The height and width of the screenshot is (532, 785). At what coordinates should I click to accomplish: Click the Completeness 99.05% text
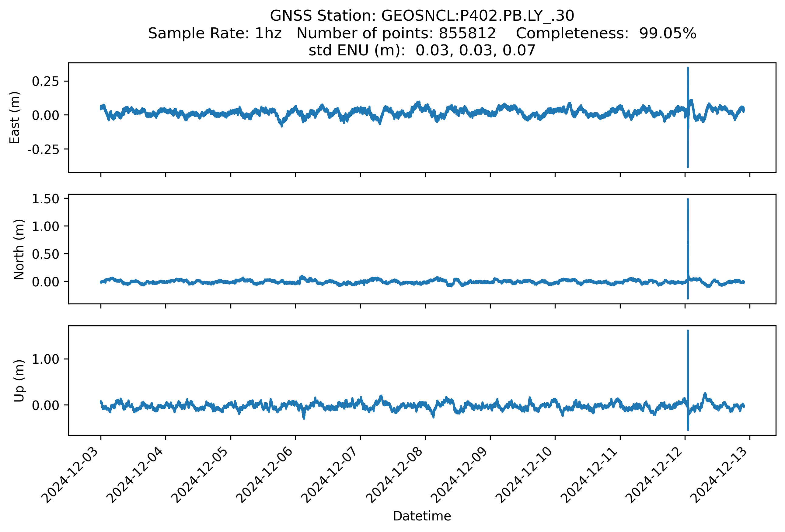pyautogui.click(x=606, y=33)
